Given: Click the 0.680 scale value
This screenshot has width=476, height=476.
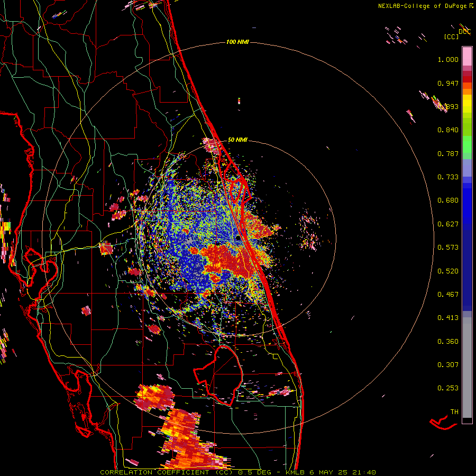Looking at the screenshot, I should pos(448,200).
